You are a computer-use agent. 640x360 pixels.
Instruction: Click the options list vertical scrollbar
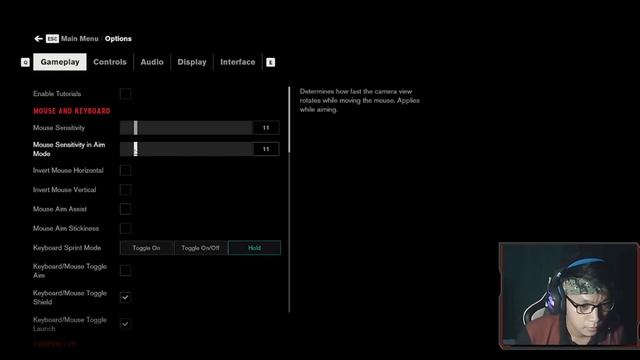[x=289, y=200]
